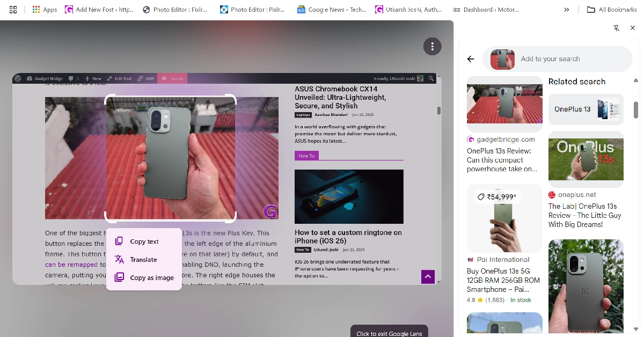
Task: Select the cropped phone selection area
Action: [x=170, y=158]
